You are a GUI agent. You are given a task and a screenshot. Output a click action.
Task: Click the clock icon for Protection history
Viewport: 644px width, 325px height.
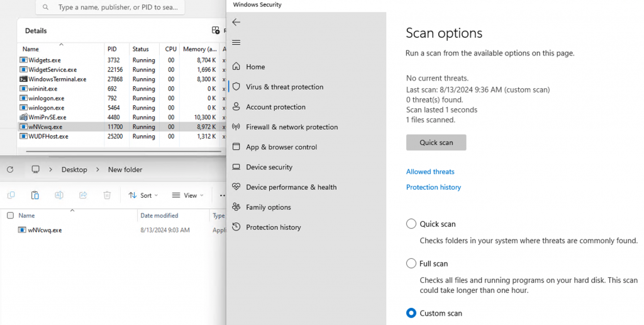236,227
